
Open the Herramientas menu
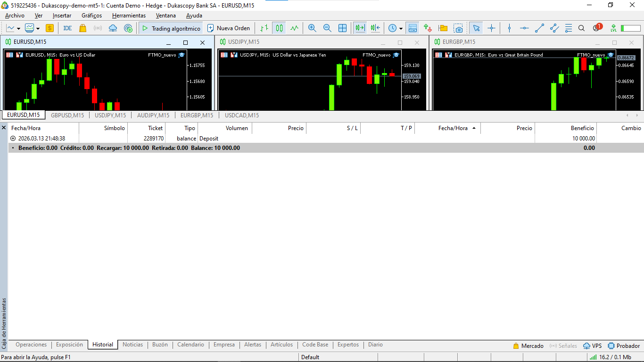(x=129, y=16)
